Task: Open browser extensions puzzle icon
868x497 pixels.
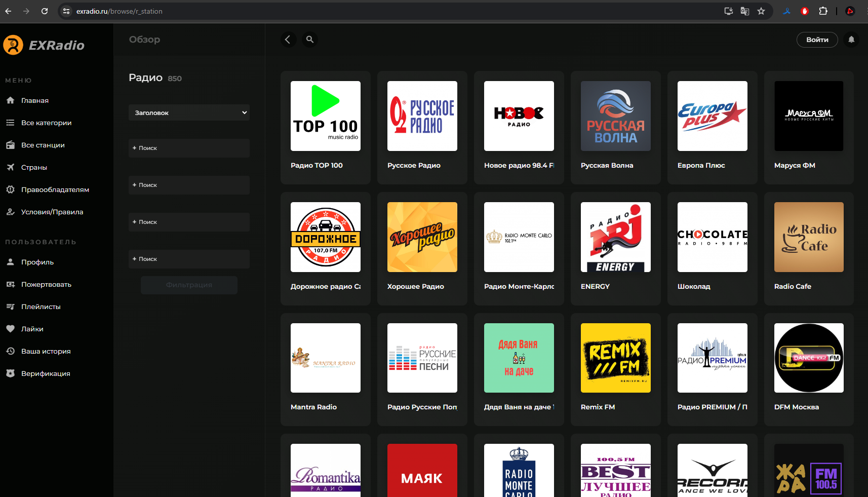Action: click(823, 11)
